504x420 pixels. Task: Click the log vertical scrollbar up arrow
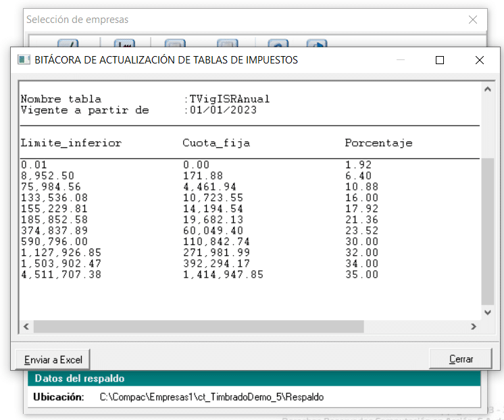[488, 89]
